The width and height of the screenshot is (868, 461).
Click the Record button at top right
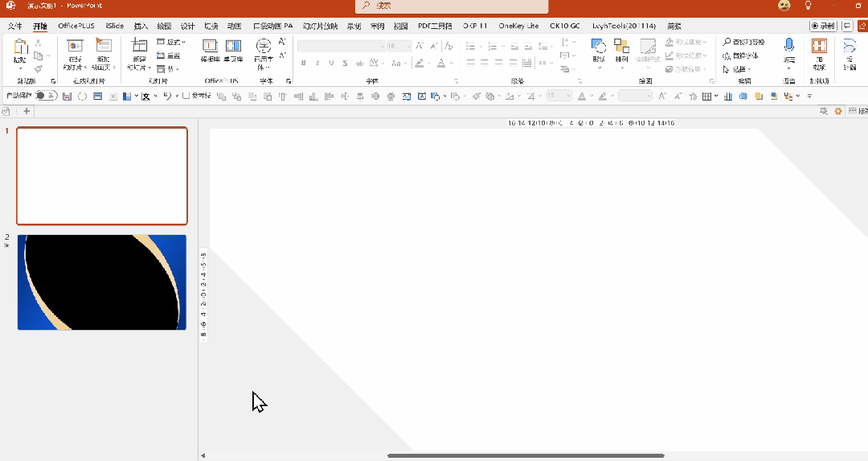(823, 26)
